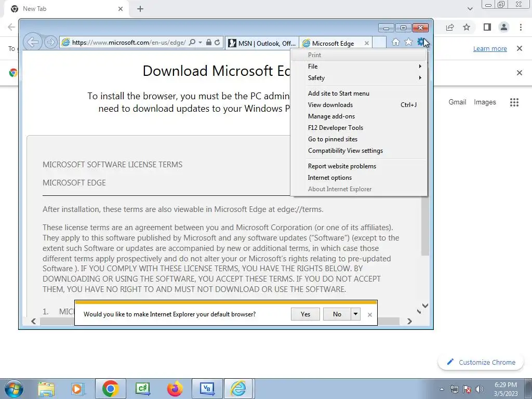Open the address bar autocomplete dropdown arrow
The height and width of the screenshot is (399, 532).
click(x=200, y=43)
